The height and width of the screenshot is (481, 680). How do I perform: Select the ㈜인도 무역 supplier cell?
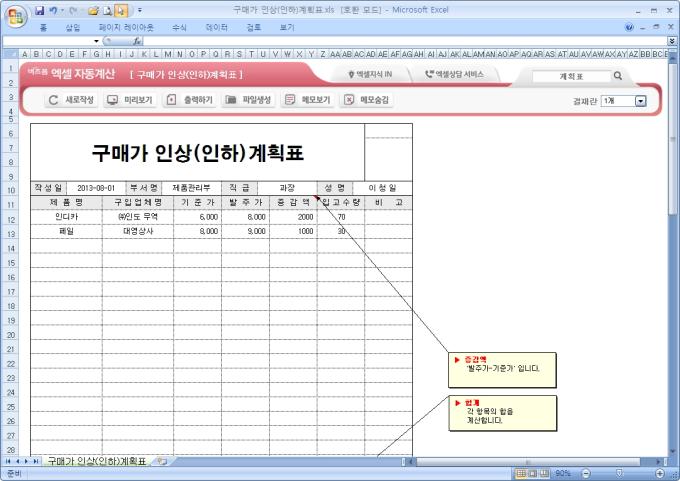pyautogui.click(x=138, y=217)
